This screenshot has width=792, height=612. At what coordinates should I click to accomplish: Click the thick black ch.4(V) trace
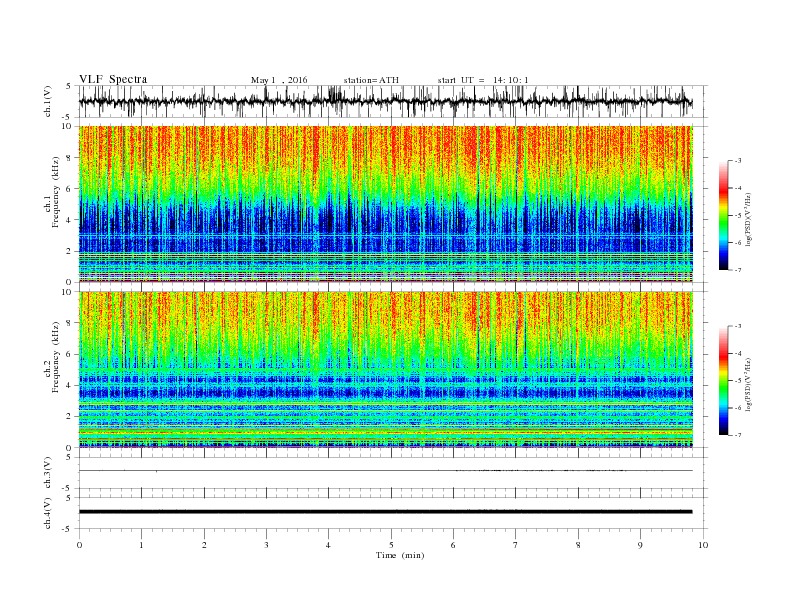(385, 512)
